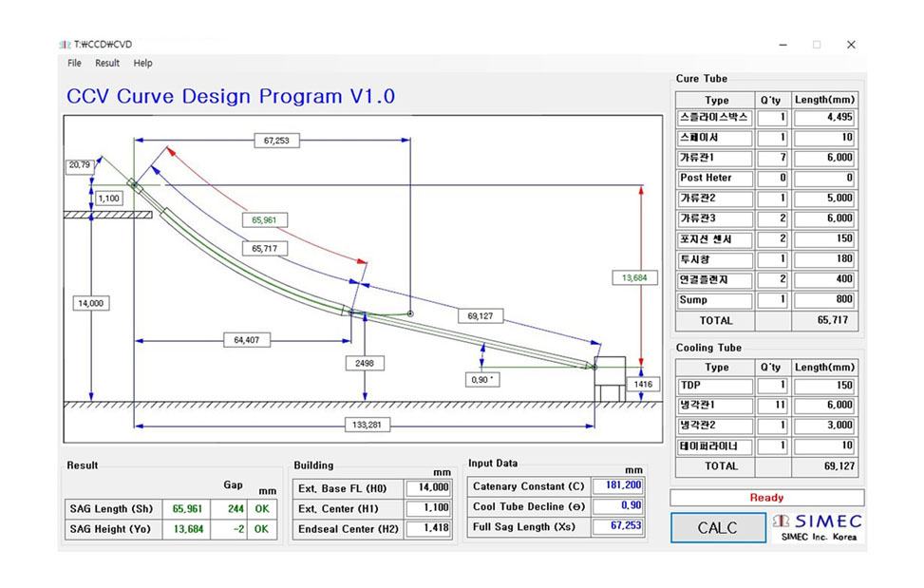Click the Ext. Base FL (H0) field
The width and height of the screenshot is (924, 588).
[x=427, y=488]
